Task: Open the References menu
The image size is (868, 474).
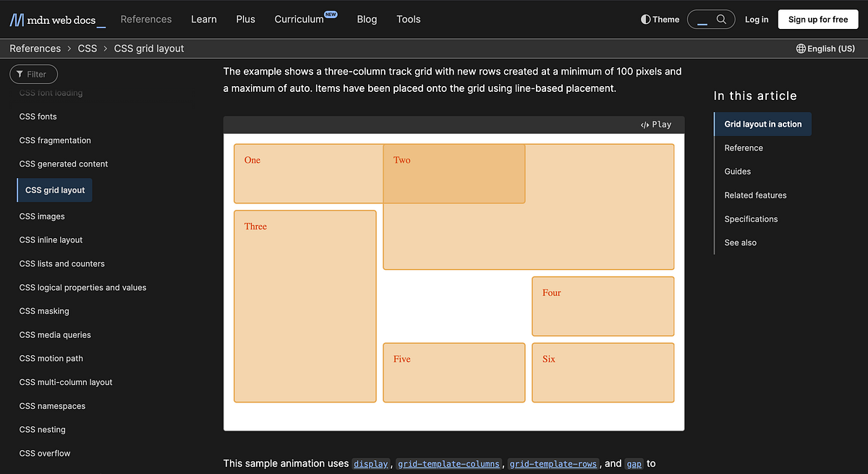Action: (146, 19)
